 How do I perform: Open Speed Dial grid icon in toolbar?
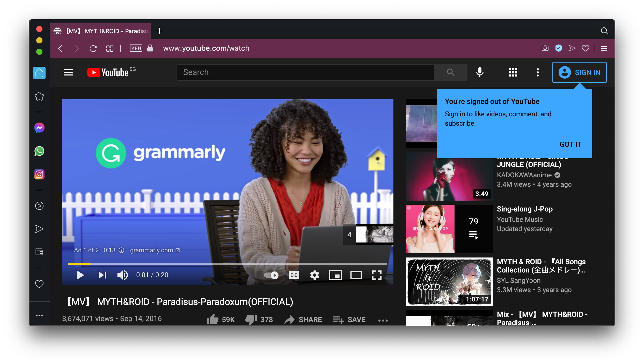coord(110,48)
